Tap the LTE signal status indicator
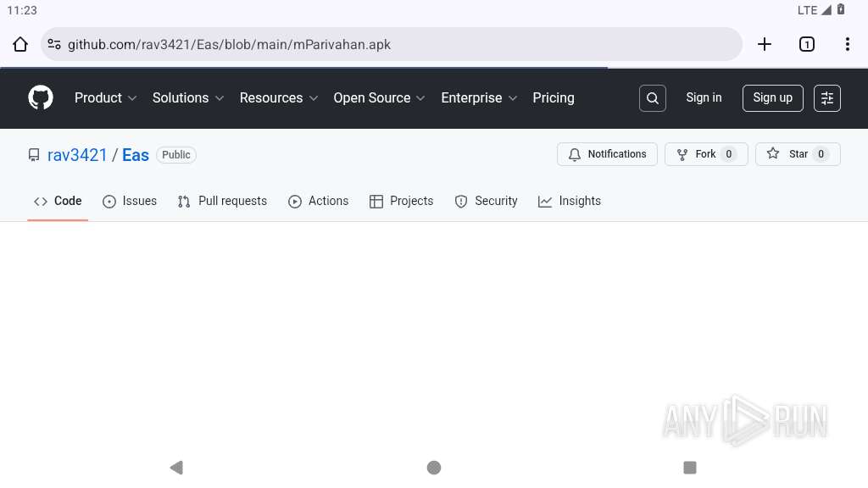 point(815,10)
